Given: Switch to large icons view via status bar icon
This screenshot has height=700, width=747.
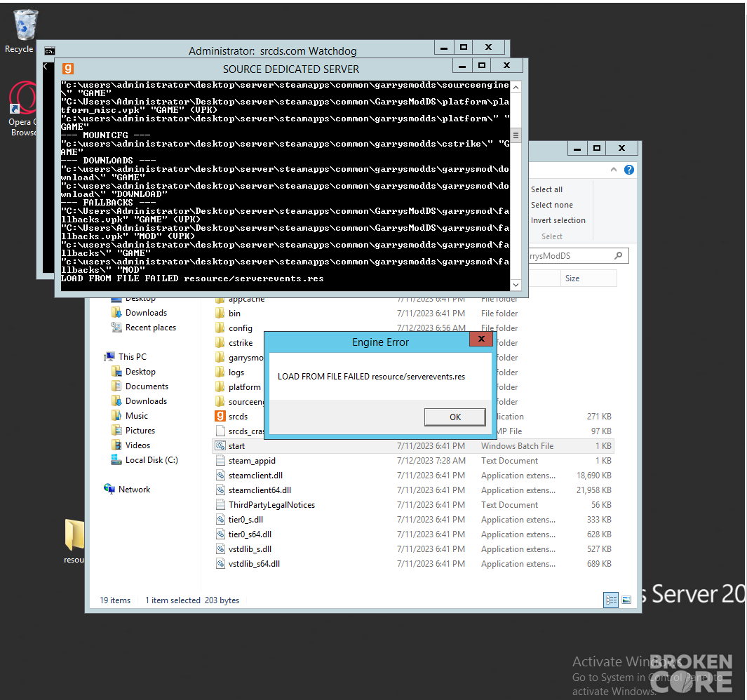Looking at the screenshot, I should click(x=626, y=600).
